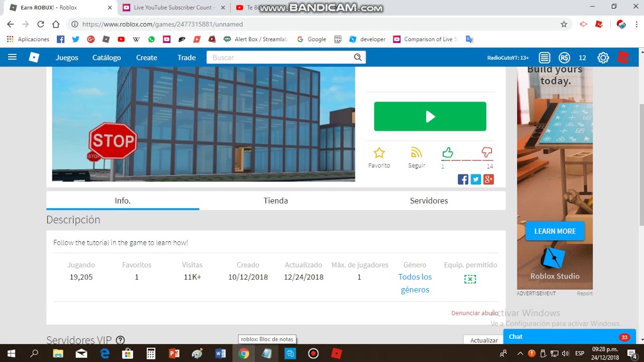Screen dimensions: 644x362
Task: Open the Roblox hamburger navigation menu
Action: (12, 57)
